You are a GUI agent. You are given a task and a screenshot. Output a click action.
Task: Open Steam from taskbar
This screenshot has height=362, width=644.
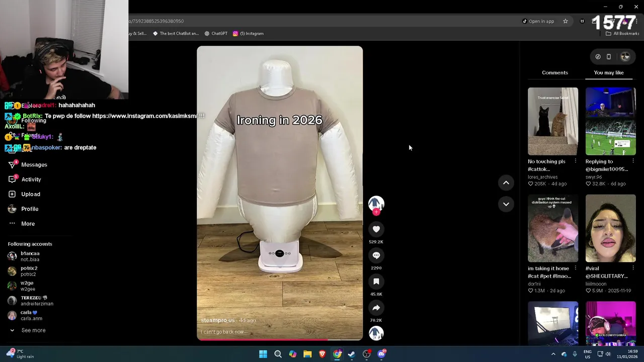click(352, 354)
